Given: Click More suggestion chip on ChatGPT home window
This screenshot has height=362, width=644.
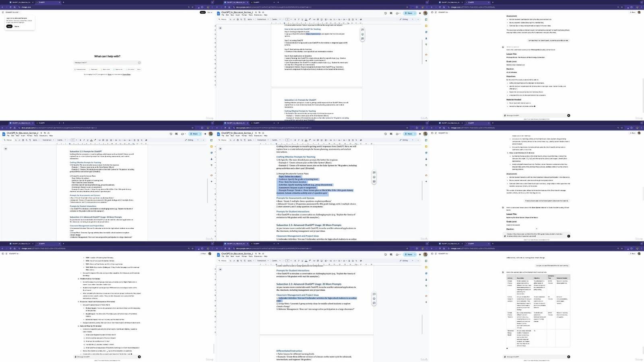Looking at the screenshot, I should 139,69.
